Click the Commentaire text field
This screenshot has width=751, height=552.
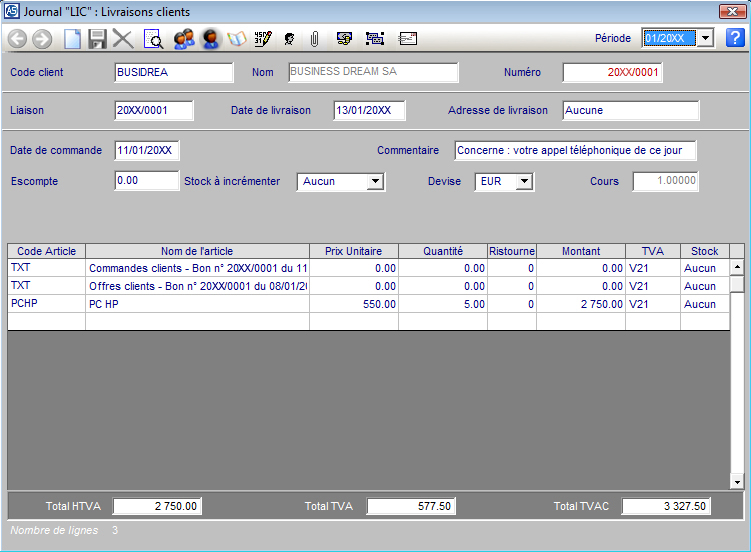pyautogui.click(x=575, y=151)
